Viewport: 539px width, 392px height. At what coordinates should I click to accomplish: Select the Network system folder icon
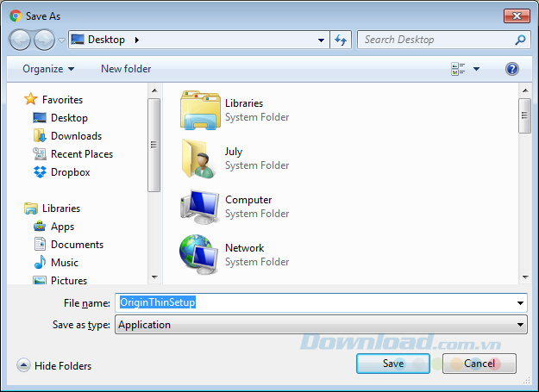(x=201, y=255)
